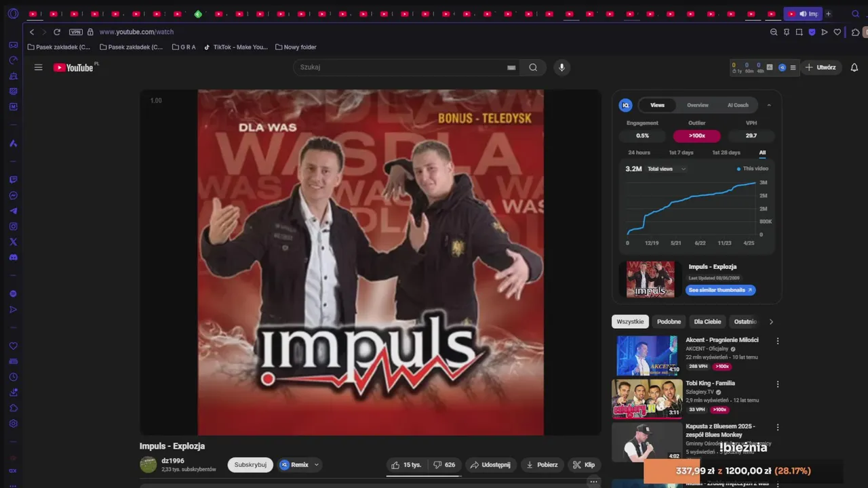Switch to the vidIQ Views tab
The width and height of the screenshot is (868, 488).
coord(658,105)
